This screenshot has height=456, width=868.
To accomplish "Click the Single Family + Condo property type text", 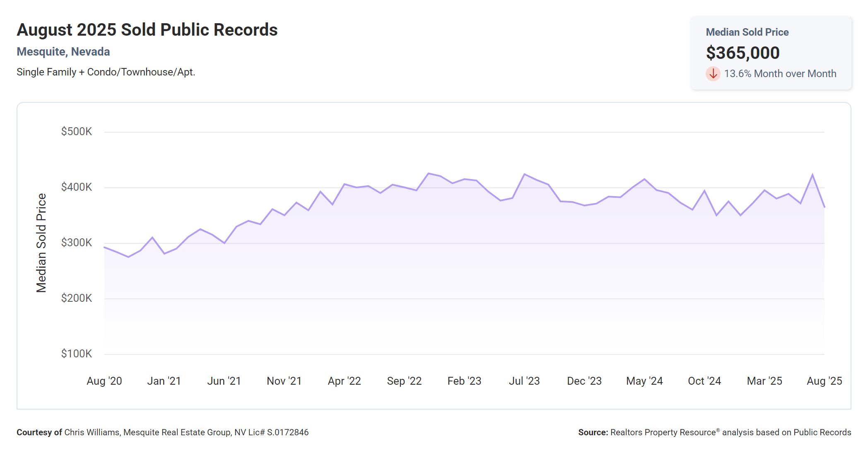I will click(106, 72).
